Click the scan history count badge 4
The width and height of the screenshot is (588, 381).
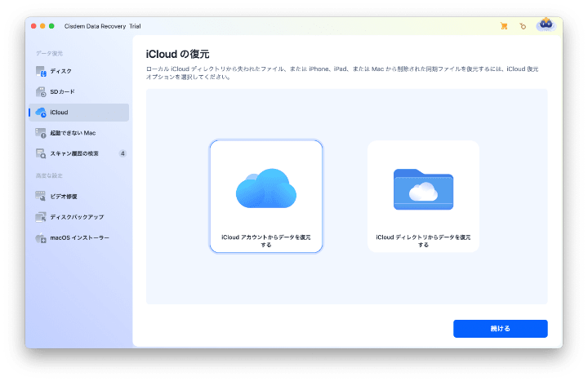click(x=122, y=153)
